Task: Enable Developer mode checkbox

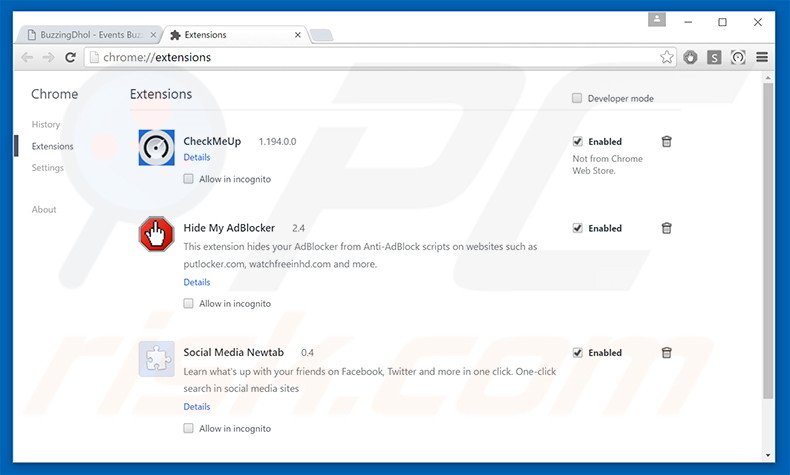Action: coord(577,98)
